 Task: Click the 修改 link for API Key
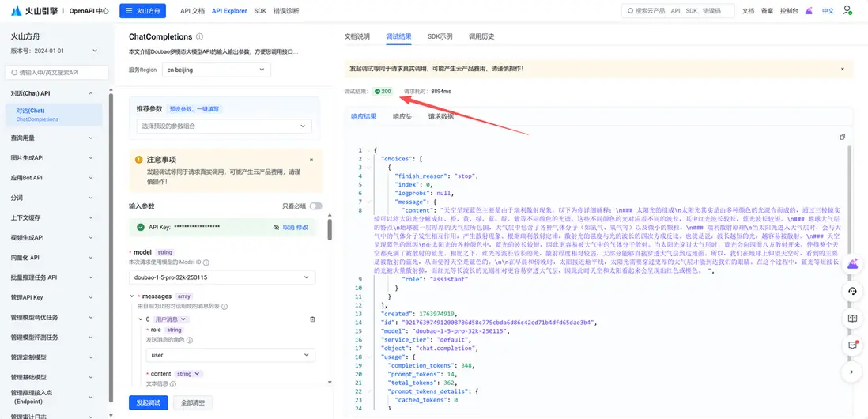click(x=302, y=227)
